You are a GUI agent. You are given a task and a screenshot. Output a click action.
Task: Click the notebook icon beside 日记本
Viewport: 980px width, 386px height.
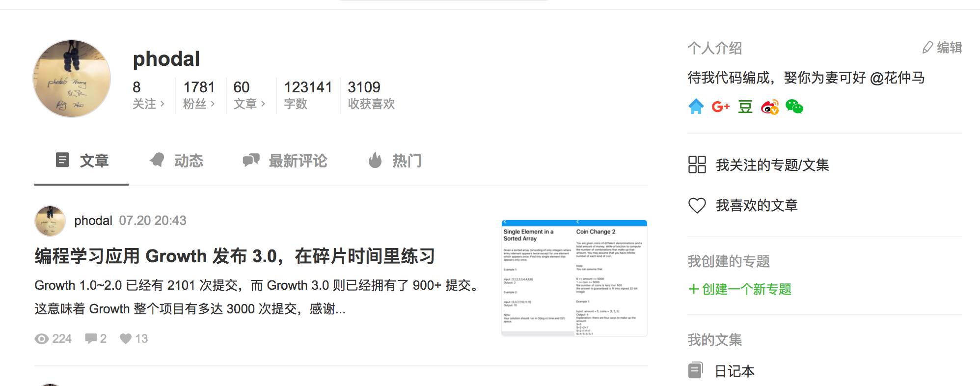[695, 370]
